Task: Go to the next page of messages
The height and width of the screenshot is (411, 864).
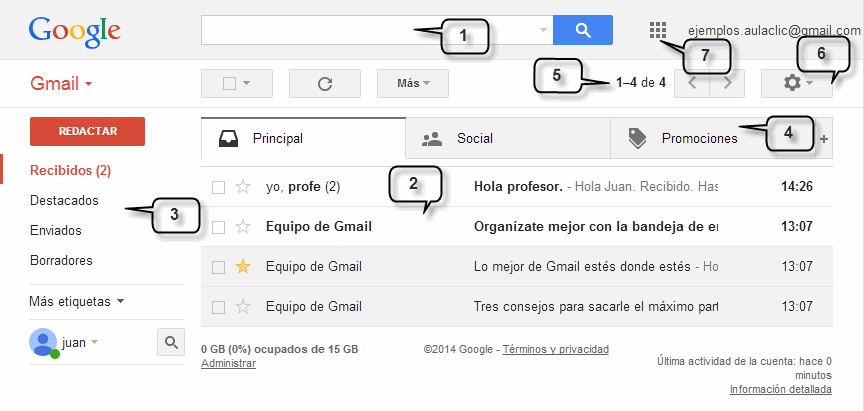Action: [x=727, y=83]
